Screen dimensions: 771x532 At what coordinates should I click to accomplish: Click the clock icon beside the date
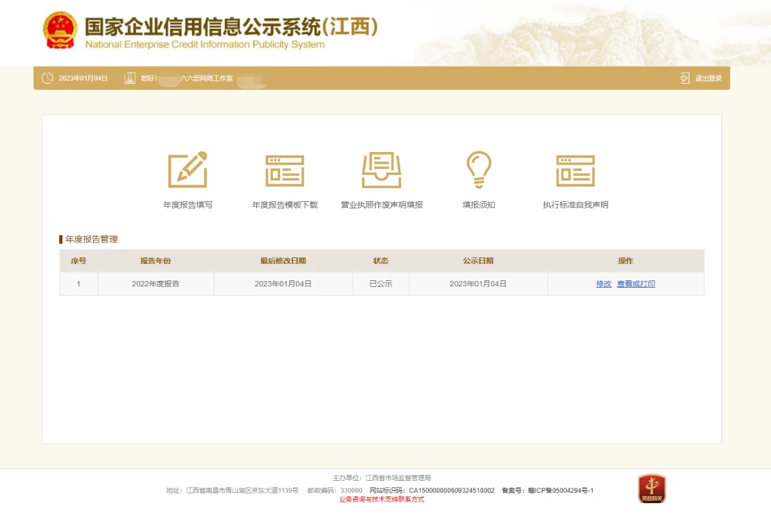pos(48,79)
